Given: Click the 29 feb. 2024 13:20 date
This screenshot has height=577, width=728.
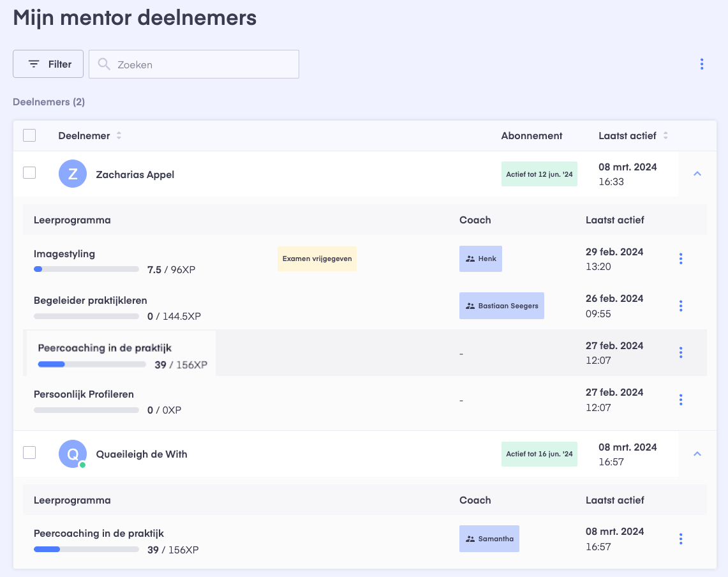Looking at the screenshot, I should click(614, 259).
